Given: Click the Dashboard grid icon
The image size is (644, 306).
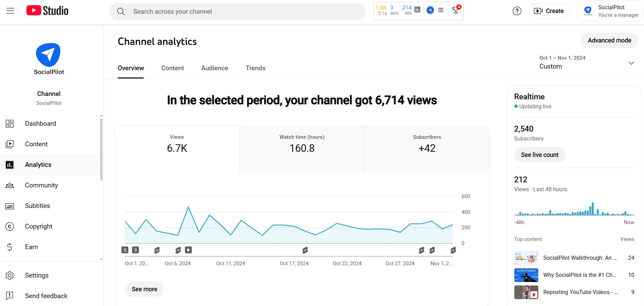Looking at the screenshot, I should tap(10, 124).
